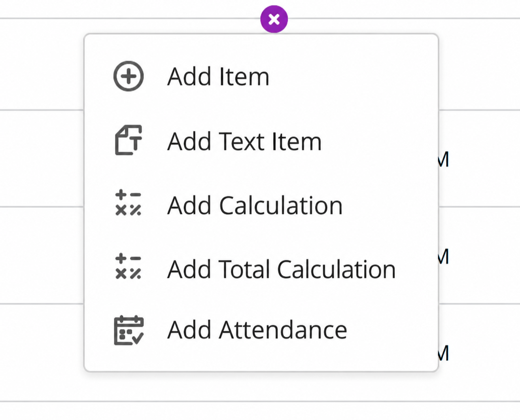This screenshot has width=520, height=420.
Task: Click the plus-circle icon for Add Item
Action: pyautogui.click(x=129, y=76)
